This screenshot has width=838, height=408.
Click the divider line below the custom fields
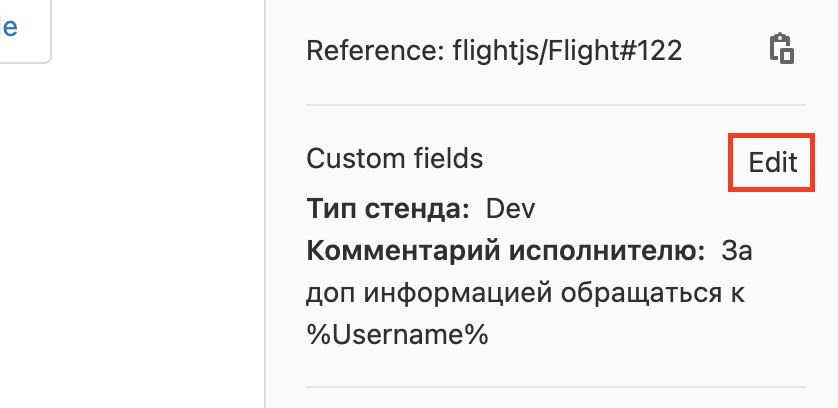(x=555, y=386)
